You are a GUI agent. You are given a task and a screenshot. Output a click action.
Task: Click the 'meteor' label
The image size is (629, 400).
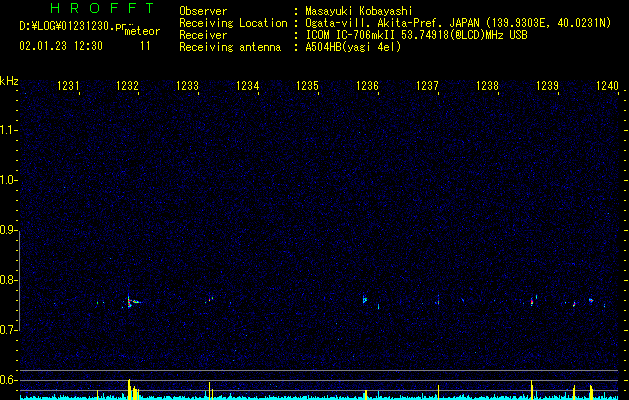click(142, 31)
